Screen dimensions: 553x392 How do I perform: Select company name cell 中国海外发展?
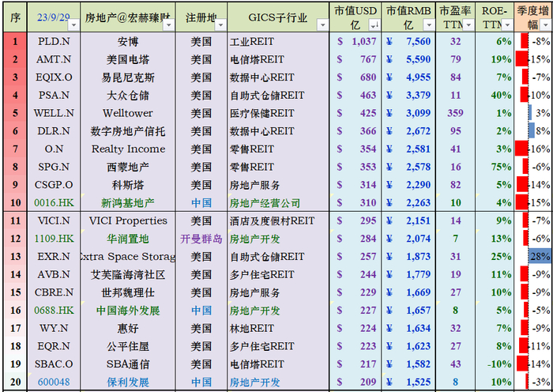coord(128,311)
